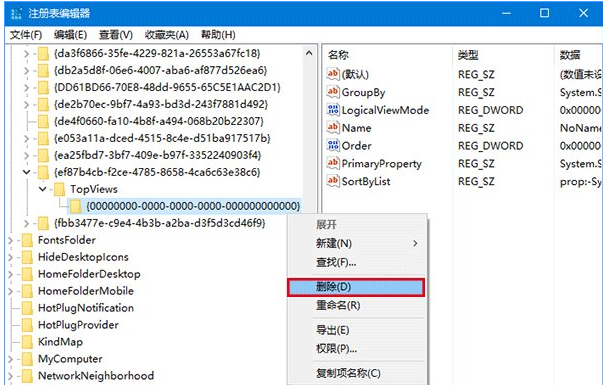Open the 帮助(H) menu
603x385 pixels.
[x=218, y=35]
